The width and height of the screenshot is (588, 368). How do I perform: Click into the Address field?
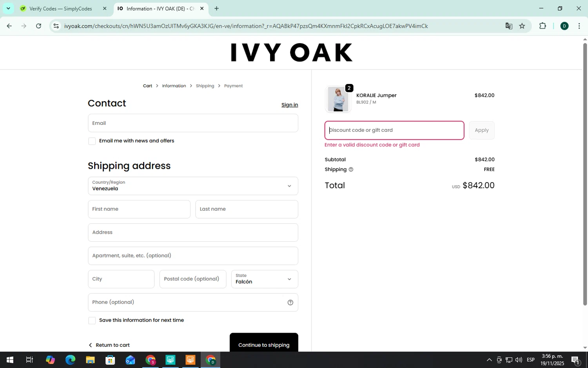point(193,232)
